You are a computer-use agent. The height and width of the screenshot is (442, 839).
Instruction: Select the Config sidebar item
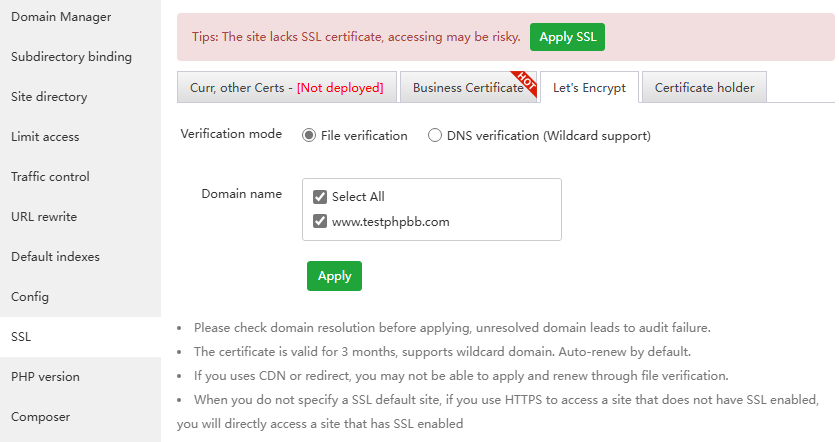pos(30,297)
